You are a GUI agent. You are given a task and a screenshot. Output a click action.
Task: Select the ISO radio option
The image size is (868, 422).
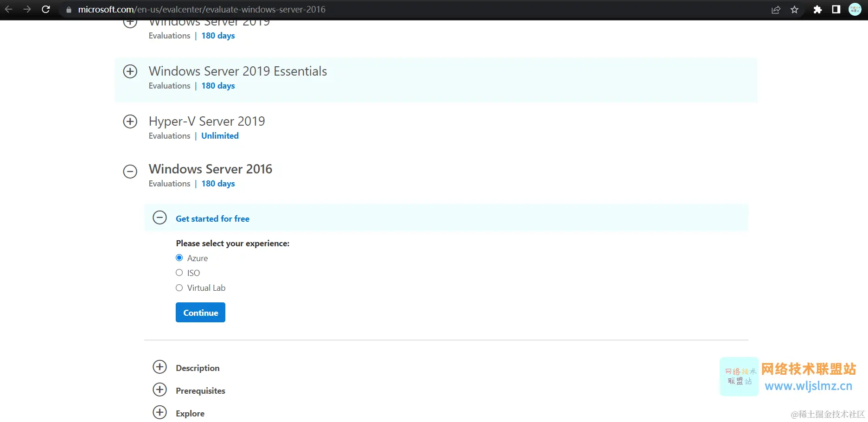pyautogui.click(x=179, y=273)
